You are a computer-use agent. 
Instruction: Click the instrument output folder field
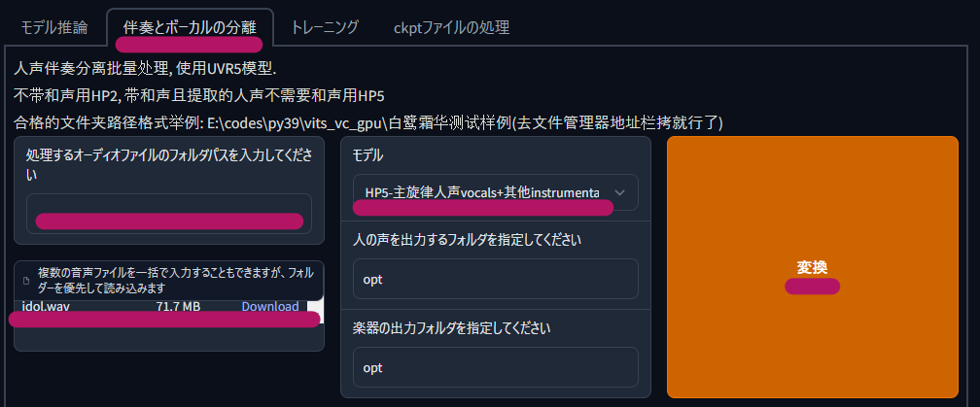(x=496, y=367)
